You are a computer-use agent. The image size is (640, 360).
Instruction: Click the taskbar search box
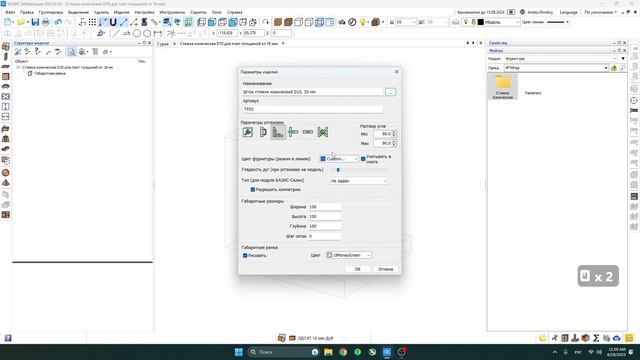[284, 352]
